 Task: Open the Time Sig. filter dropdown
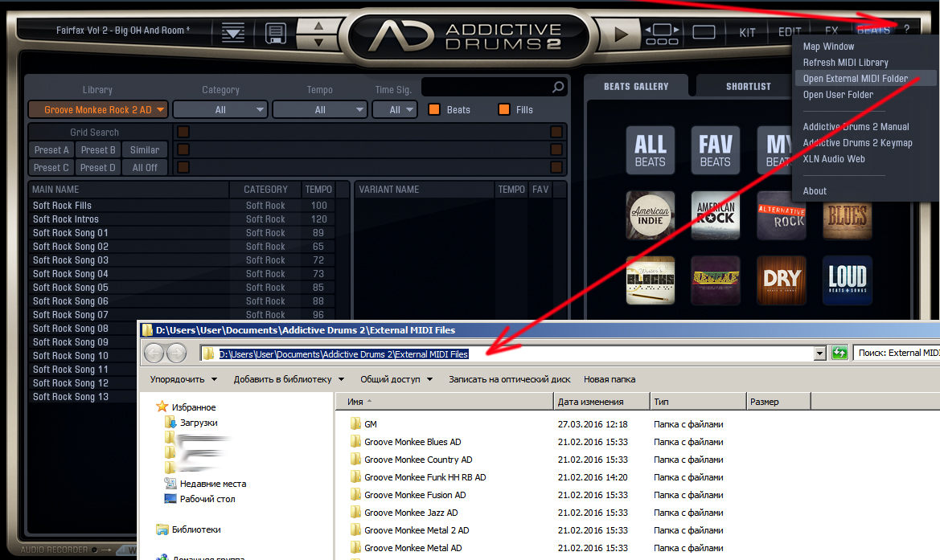click(395, 109)
